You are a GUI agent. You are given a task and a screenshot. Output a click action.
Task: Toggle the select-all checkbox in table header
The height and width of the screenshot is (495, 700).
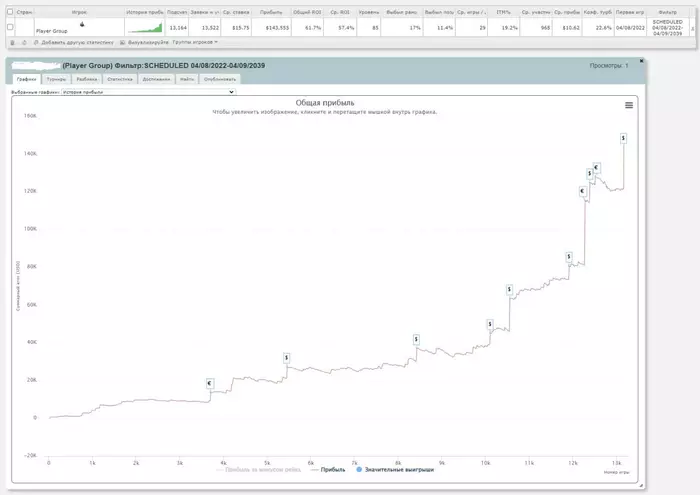[10, 12]
